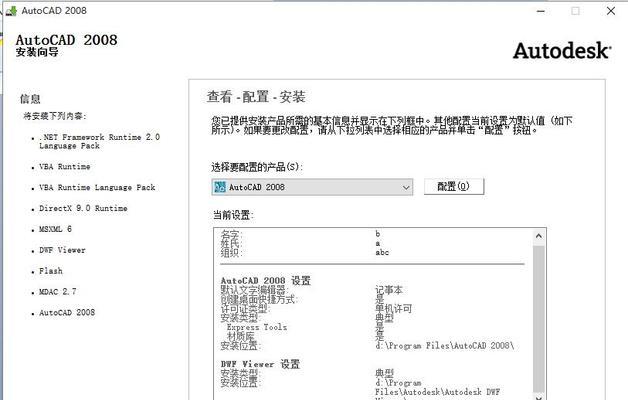Screen dimensions: 628x400
Task: Click the '信息' sidebar heading
Action: [x=30, y=99]
